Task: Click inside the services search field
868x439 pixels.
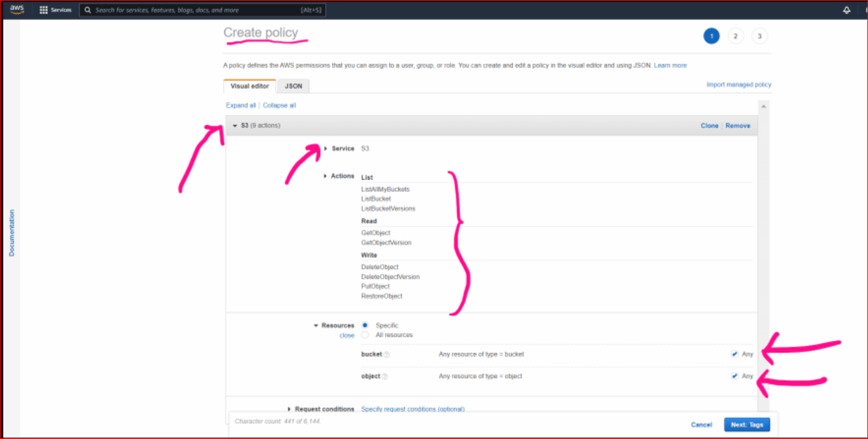Action: pos(196,9)
